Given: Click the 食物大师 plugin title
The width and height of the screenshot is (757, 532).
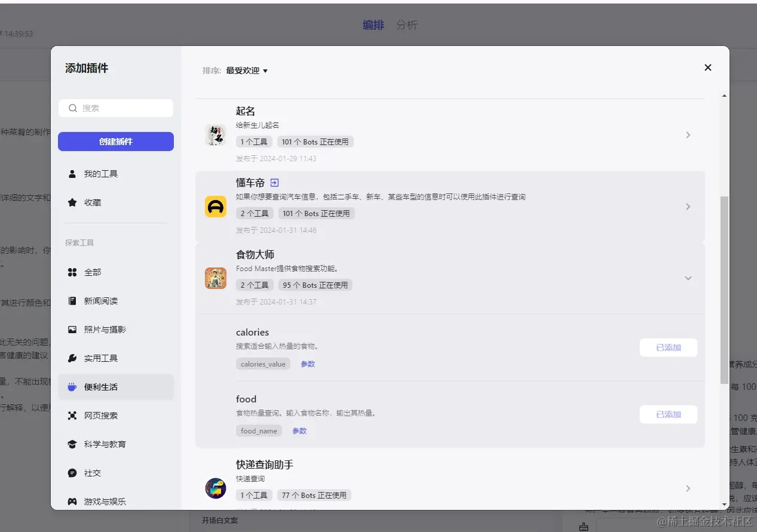Looking at the screenshot, I should 255,254.
